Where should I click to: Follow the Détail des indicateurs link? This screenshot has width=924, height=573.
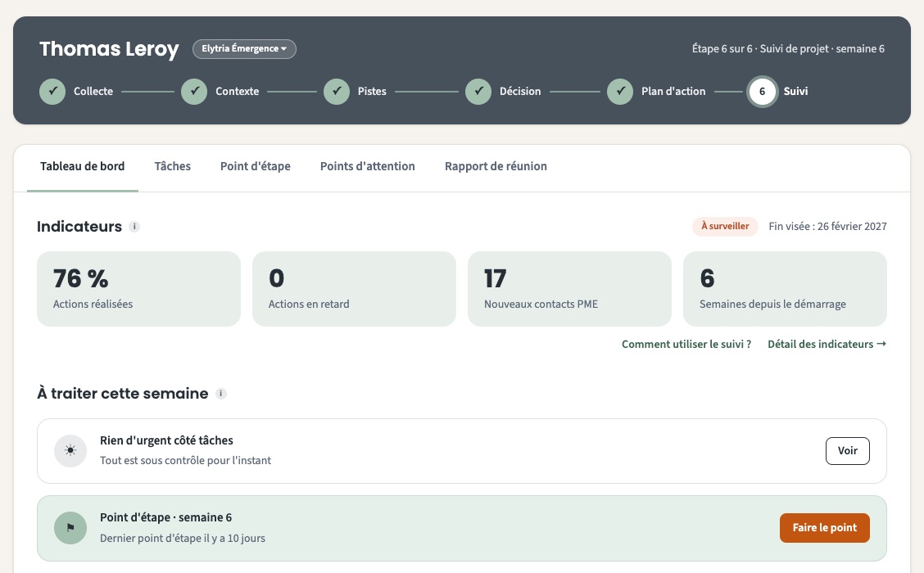tap(827, 344)
